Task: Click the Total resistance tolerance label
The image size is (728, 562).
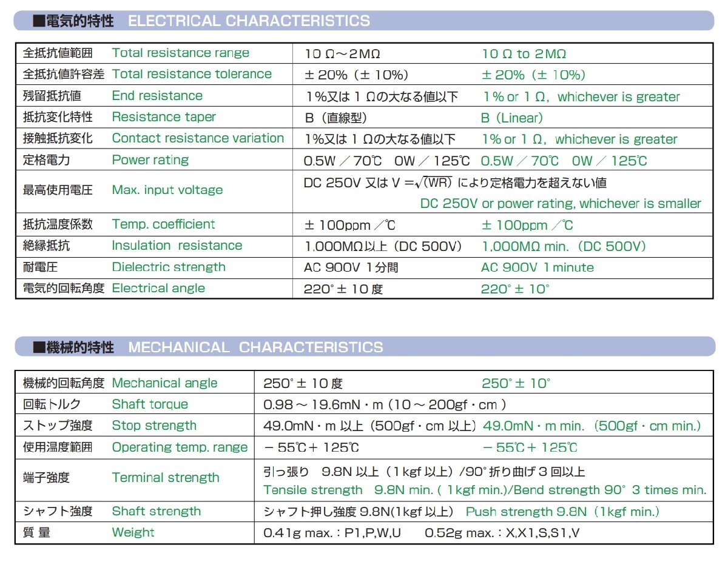Action: click(191, 74)
